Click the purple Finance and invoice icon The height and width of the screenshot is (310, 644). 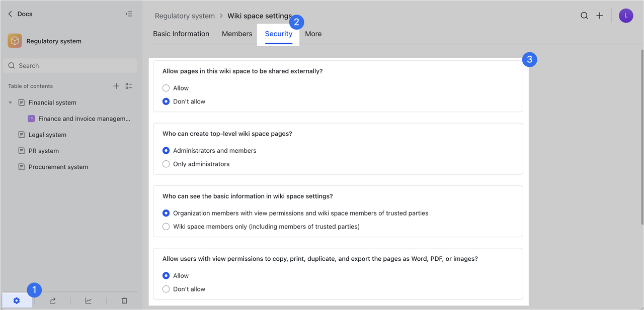pyautogui.click(x=31, y=119)
